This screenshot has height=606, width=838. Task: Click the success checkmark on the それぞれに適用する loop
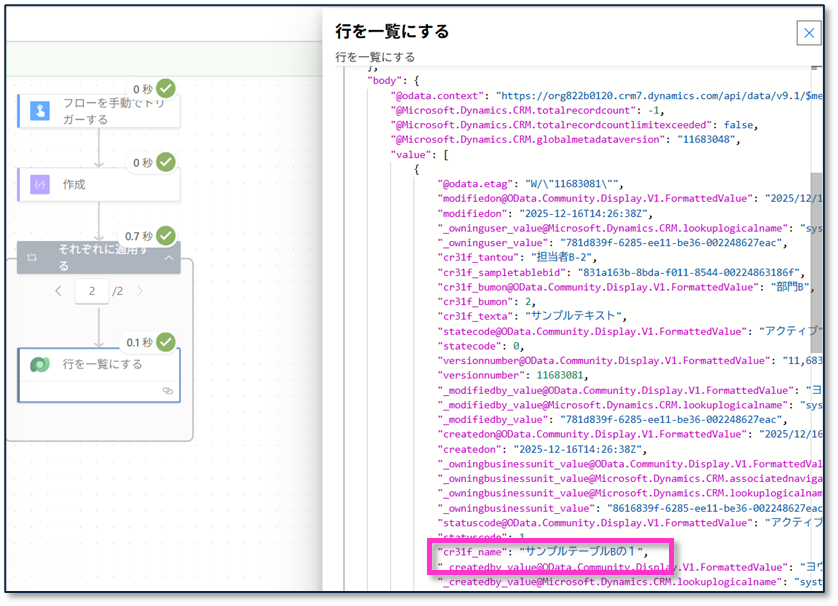click(166, 235)
